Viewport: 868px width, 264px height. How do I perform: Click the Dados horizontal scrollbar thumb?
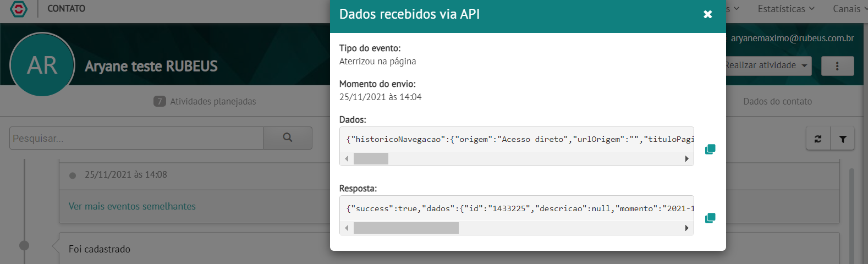[371, 159]
